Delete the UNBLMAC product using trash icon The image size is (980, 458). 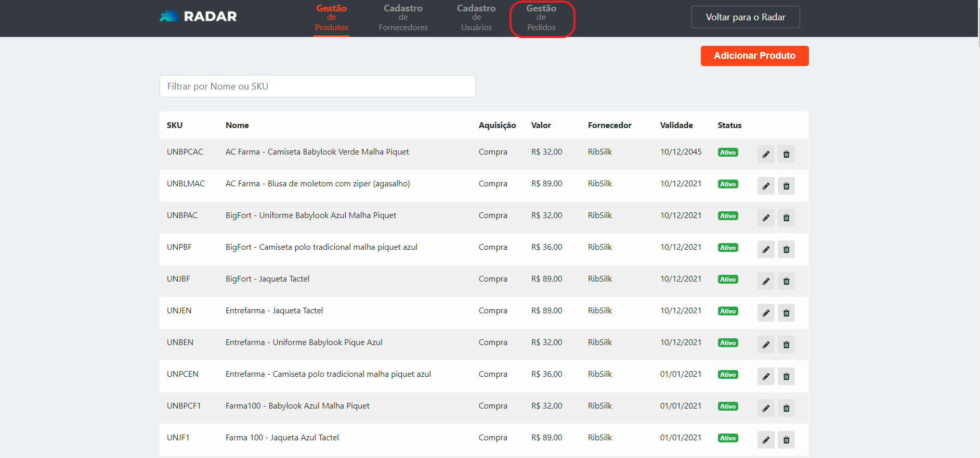(x=786, y=186)
